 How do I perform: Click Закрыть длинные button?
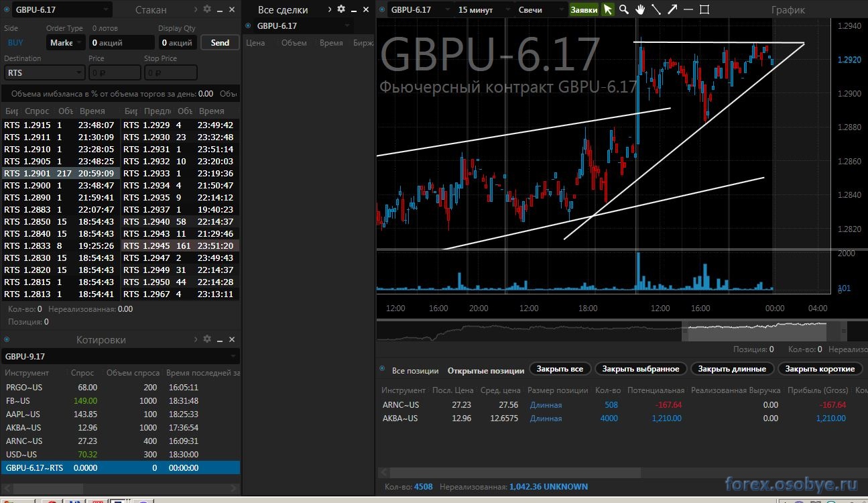pos(732,369)
